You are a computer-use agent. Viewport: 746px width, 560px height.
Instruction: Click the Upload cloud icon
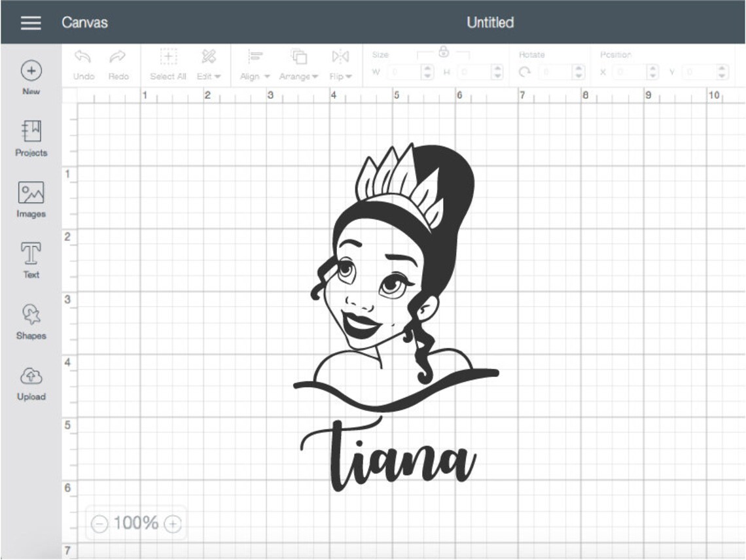(30, 377)
